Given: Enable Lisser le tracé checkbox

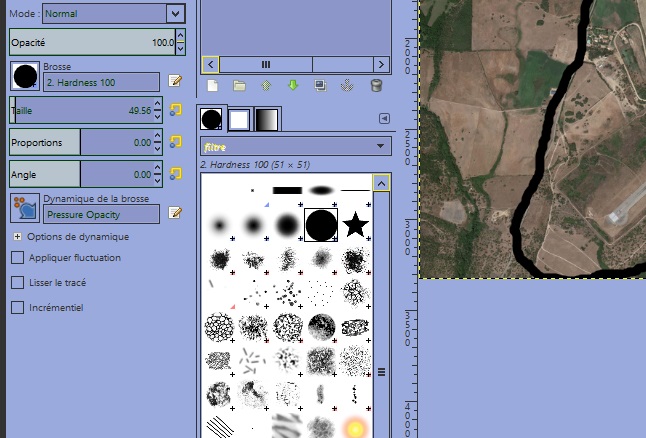Looking at the screenshot, I should tap(17, 283).
